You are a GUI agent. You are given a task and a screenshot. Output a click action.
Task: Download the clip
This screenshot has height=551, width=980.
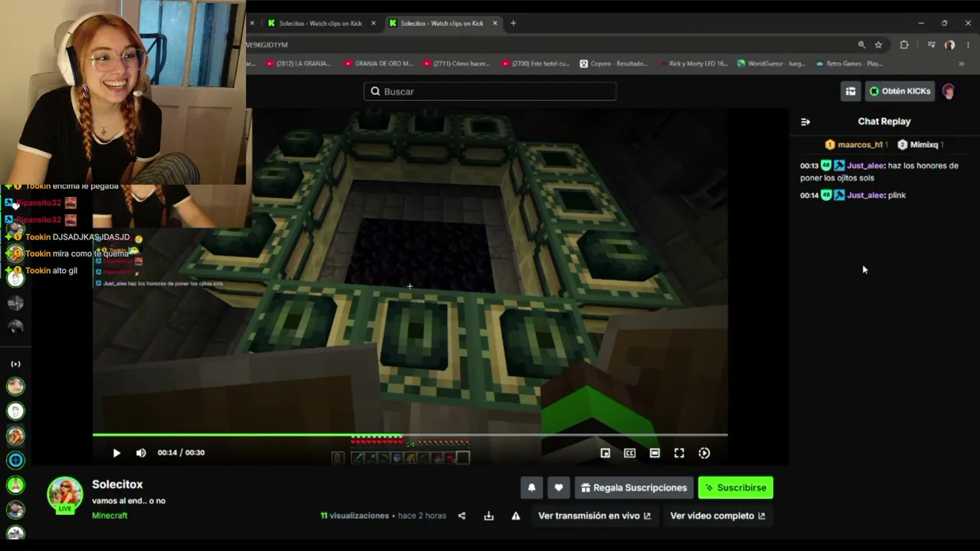(x=488, y=516)
